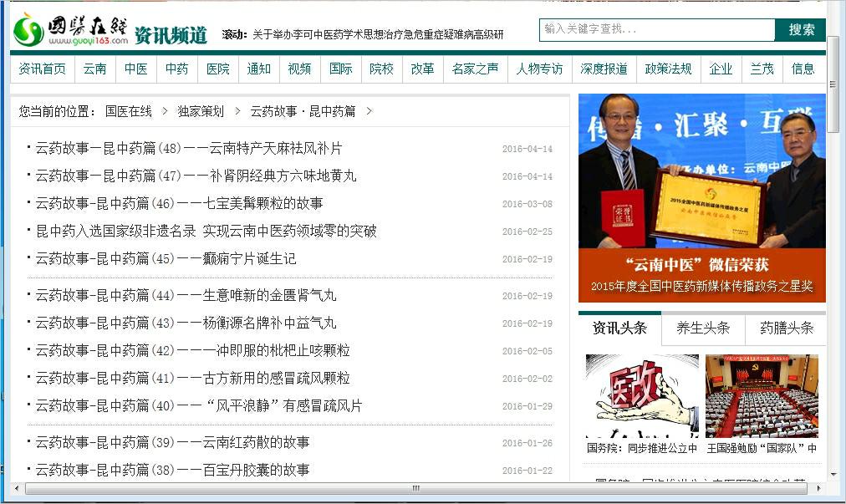Click the 搜索 search button

(x=801, y=30)
